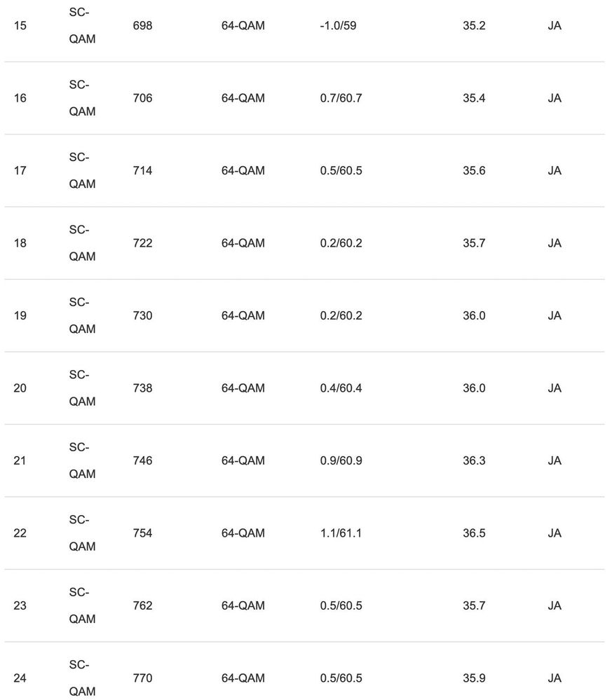This screenshot has height=700, width=612.
Task: Select the 1.1/61.1 power value
Action: point(341,533)
